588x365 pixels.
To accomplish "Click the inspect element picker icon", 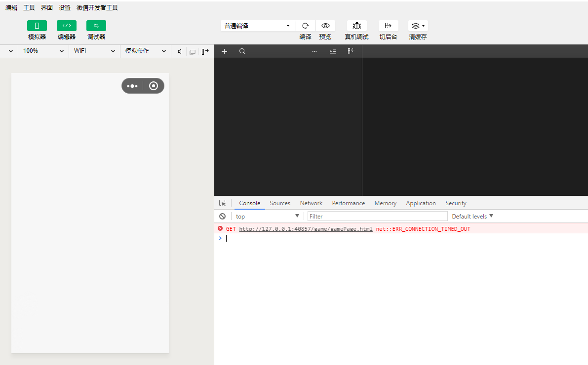I will coord(222,203).
